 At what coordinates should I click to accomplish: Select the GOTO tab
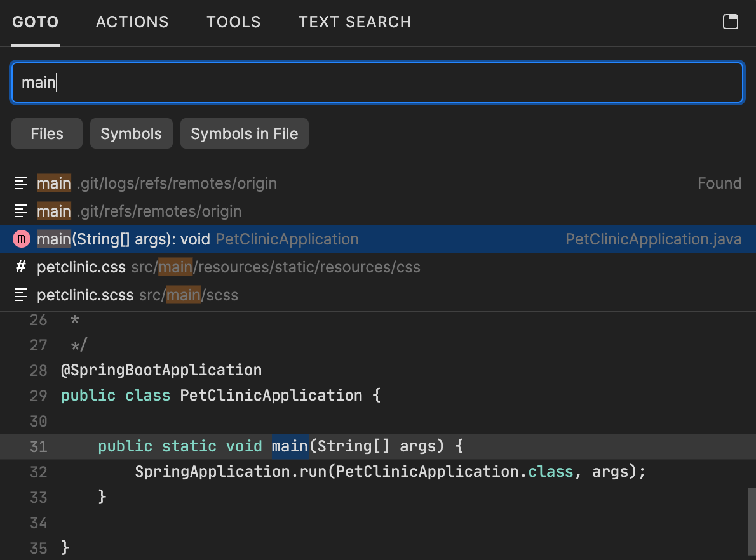tap(35, 22)
